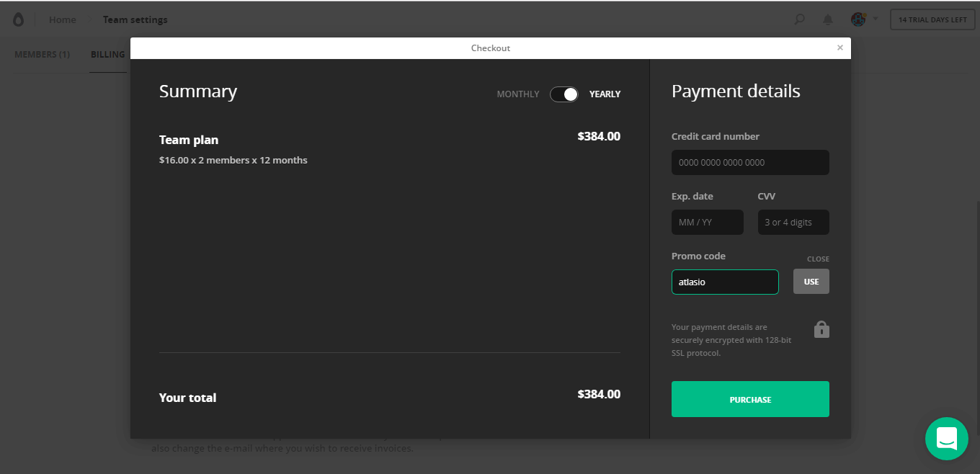Toggle the Monthly/Yearly billing switch
980x474 pixels.
(x=563, y=94)
